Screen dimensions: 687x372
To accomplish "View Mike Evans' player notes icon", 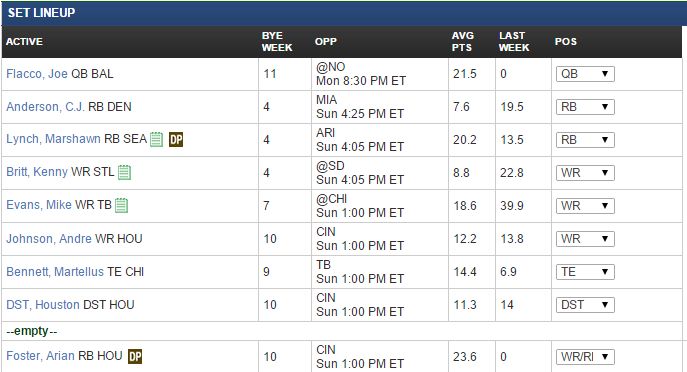I will [121, 205].
